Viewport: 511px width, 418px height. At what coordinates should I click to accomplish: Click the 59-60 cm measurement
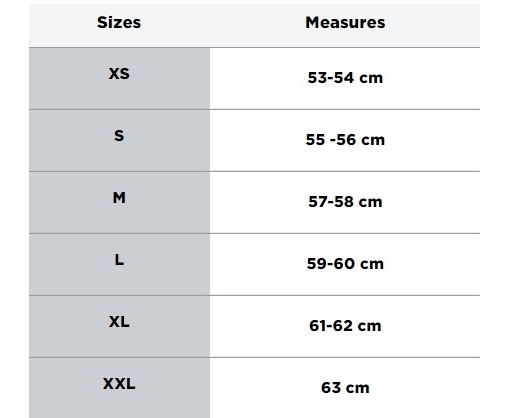(x=345, y=264)
